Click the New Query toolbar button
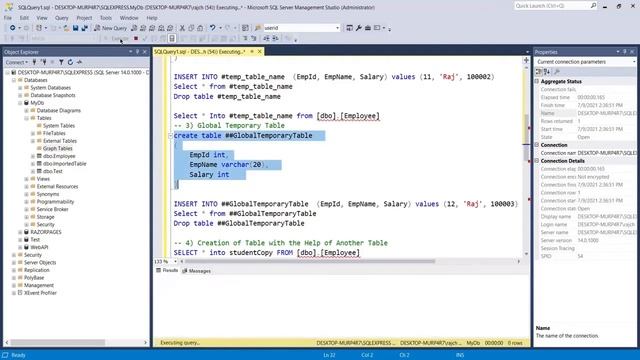This screenshot has width=640, height=360. (x=111, y=28)
